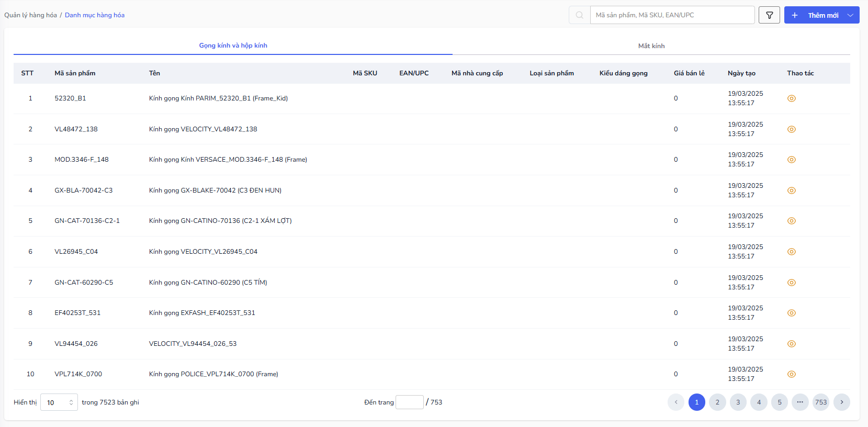View the EF40253T_531 product record
Screen dimensions: 868x427
791,313
